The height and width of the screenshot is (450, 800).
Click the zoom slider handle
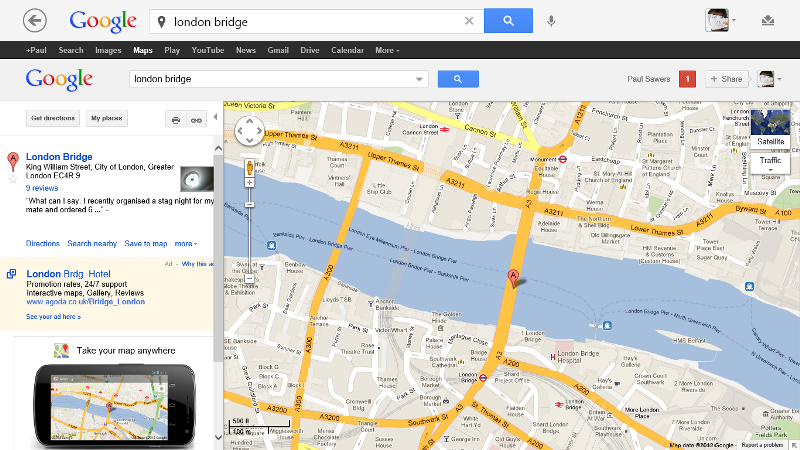point(249,205)
